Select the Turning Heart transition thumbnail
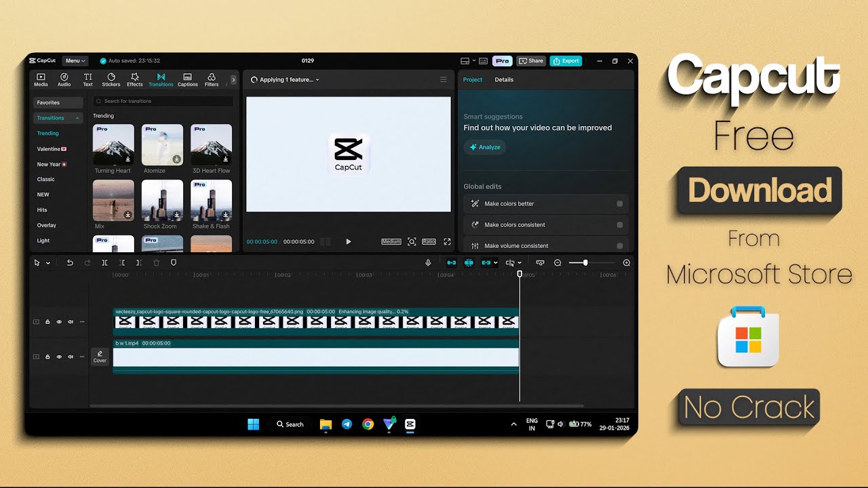 113,144
